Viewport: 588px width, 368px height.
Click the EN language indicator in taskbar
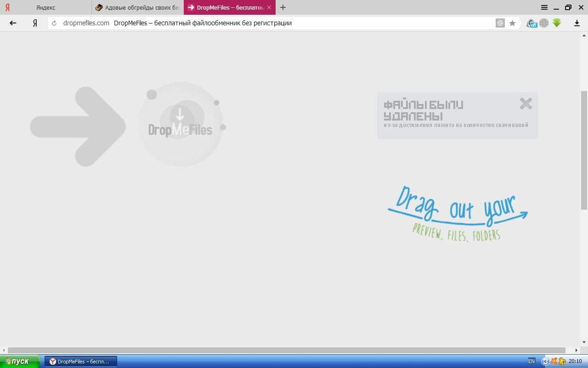click(531, 361)
